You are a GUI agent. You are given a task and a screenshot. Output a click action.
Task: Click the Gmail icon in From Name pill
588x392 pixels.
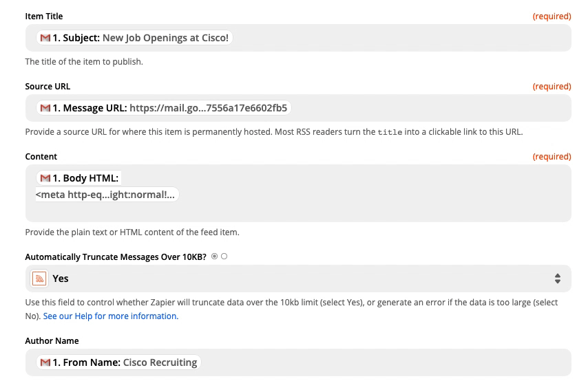click(45, 362)
